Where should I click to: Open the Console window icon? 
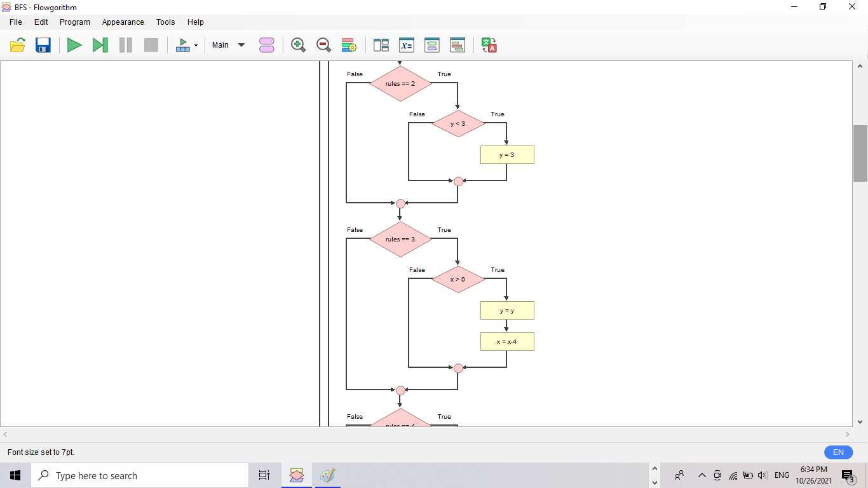coord(432,45)
